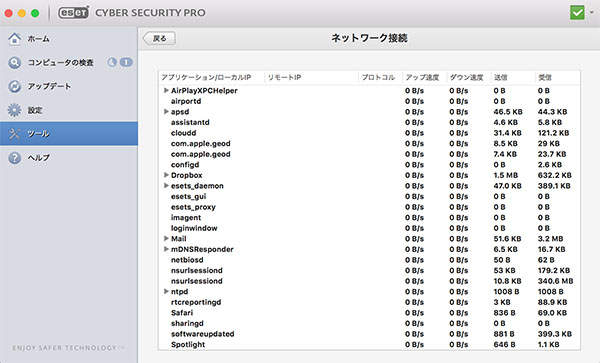Select the computer scan magnifier icon
This screenshot has height=363, width=600.
click(x=15, y=62)
